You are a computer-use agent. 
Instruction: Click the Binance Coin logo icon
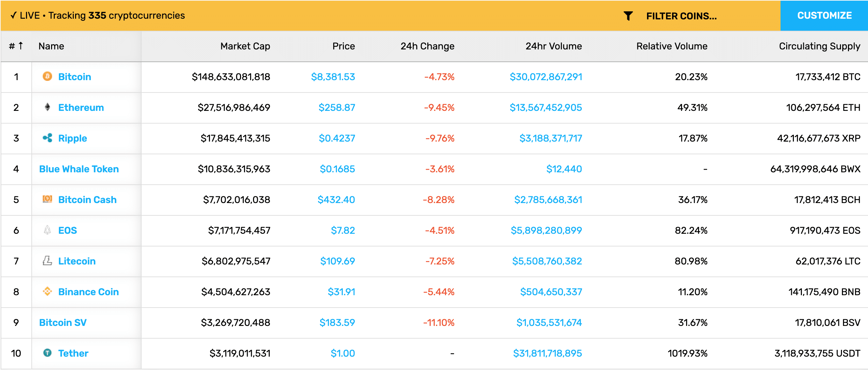(47, 291)
